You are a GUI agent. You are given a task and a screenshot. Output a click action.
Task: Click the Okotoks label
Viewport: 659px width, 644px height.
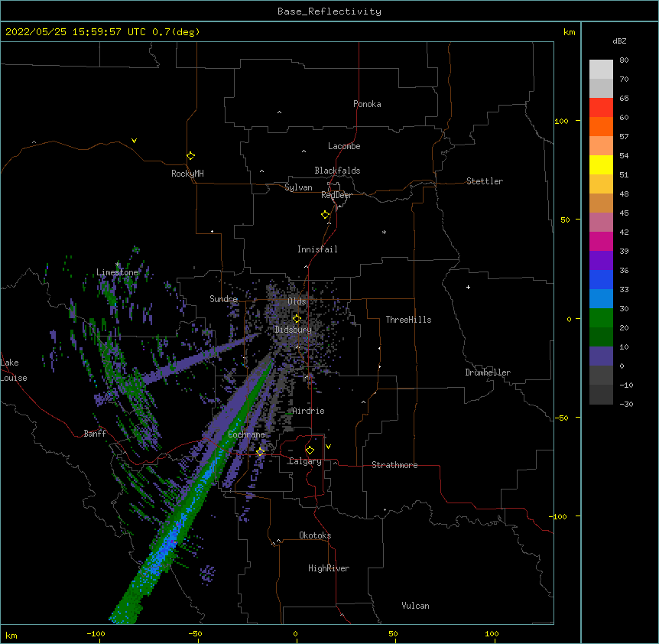[315, 535]
